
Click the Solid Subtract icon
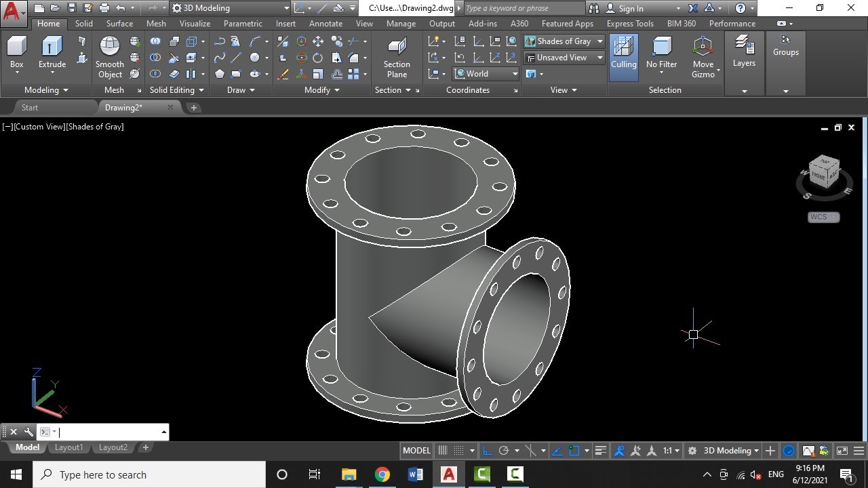pos(155,58)
